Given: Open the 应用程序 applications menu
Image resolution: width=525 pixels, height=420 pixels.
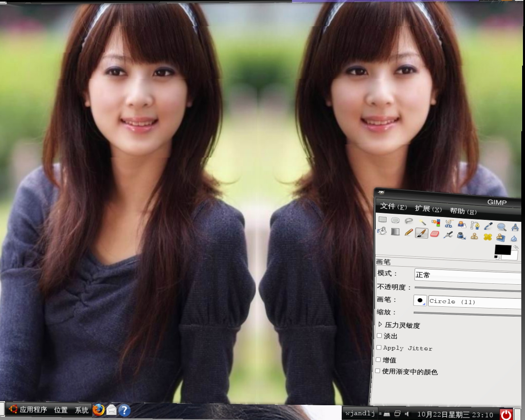Looking at the screenshot, I should [x=28, y=409].
